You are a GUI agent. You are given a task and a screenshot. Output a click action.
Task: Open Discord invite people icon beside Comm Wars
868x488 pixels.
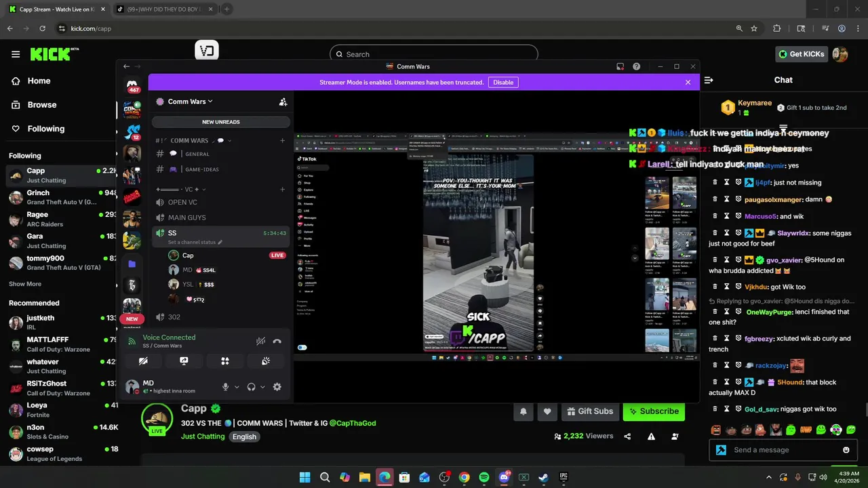pos(283,102)
